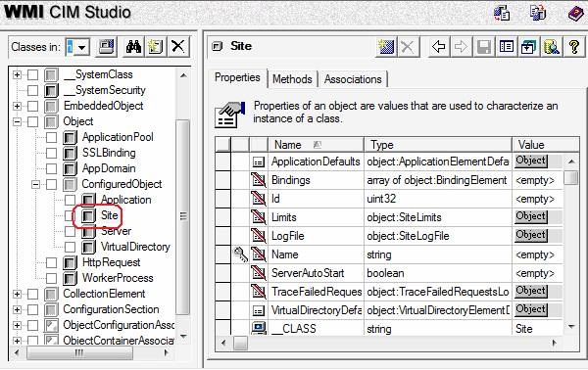Collapse the Object tree node

point(17,121)
